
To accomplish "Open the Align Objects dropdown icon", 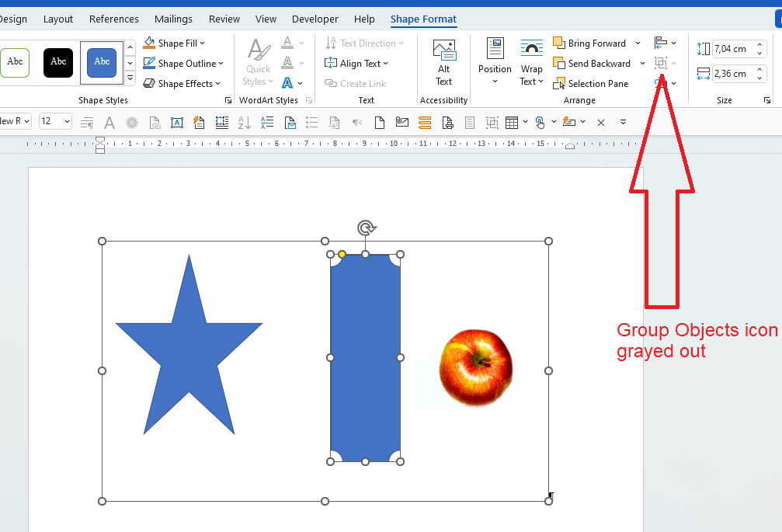I will tap(666, 43).
